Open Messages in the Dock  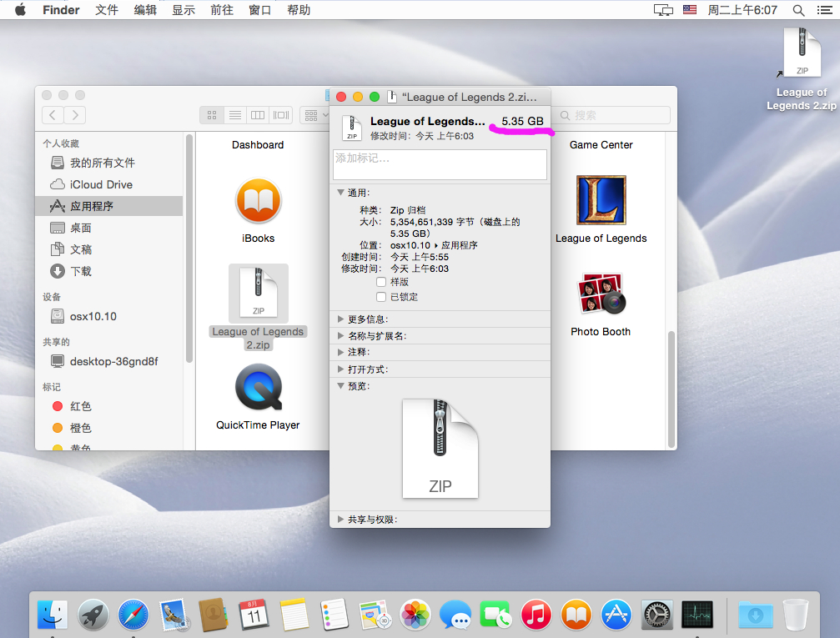pyautogui.click(x=455, y=615)
